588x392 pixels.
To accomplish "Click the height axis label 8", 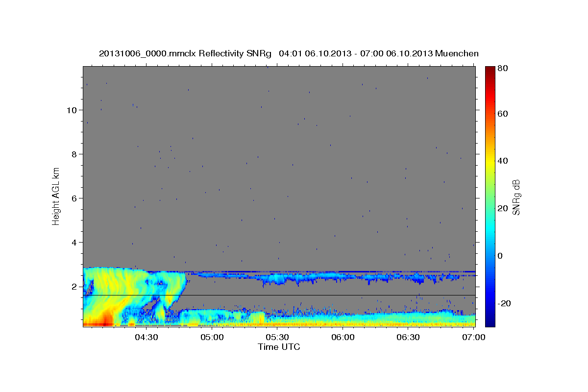I will point(74,154).
